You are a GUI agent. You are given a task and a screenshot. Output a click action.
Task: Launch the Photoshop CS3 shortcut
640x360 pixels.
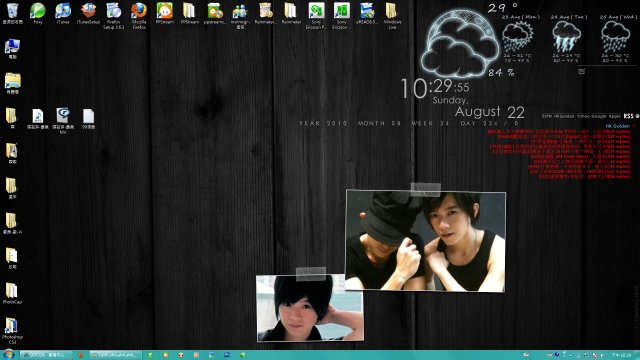(12, 330)
